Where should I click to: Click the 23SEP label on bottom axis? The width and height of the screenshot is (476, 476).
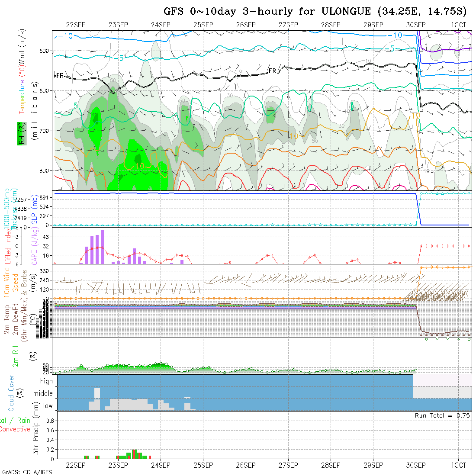[x=118, y=465]
